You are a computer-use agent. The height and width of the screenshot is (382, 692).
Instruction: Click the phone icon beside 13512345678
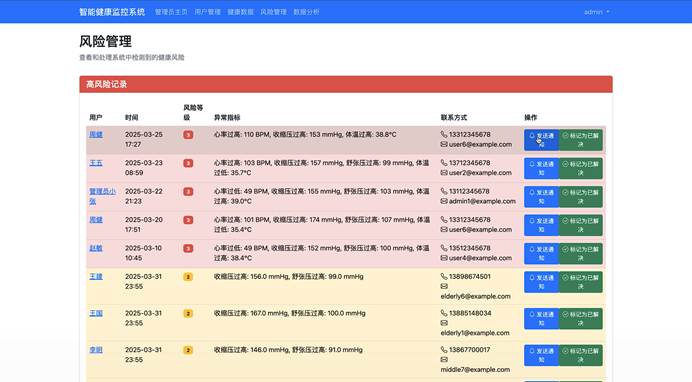tap(444, 248)
